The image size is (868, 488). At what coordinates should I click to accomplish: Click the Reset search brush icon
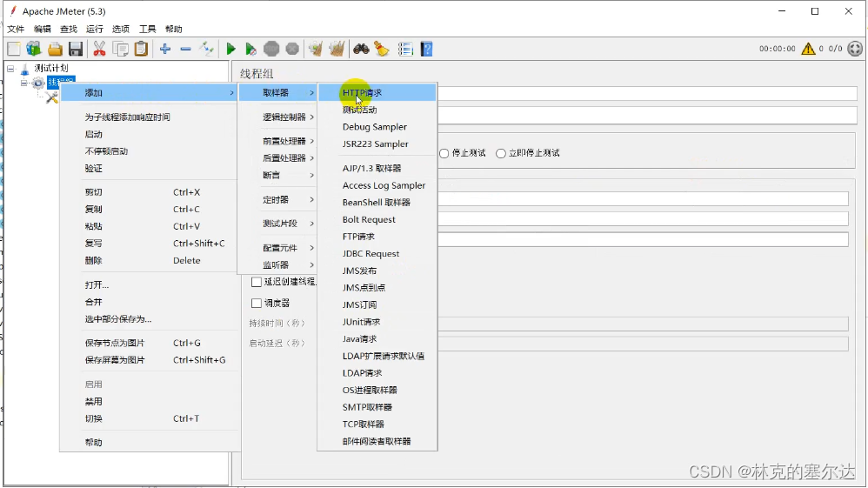[x=382, y=49]
